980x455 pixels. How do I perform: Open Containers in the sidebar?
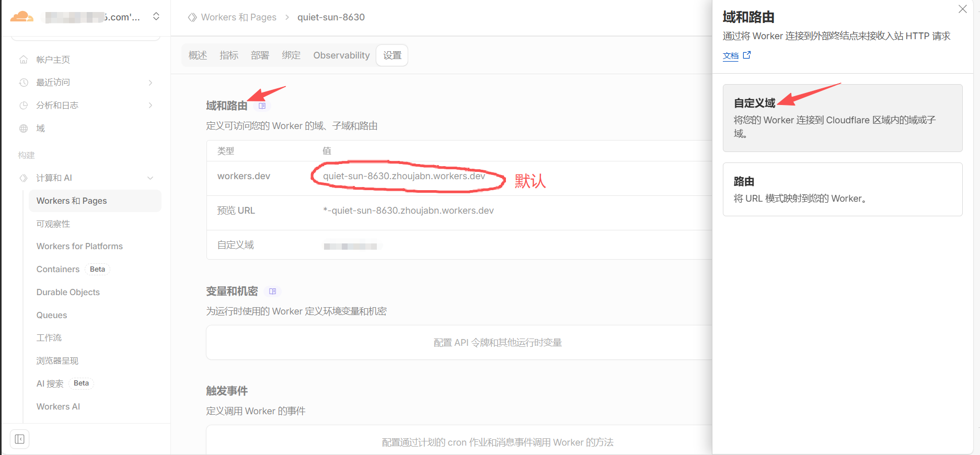[x=58, y=269]
